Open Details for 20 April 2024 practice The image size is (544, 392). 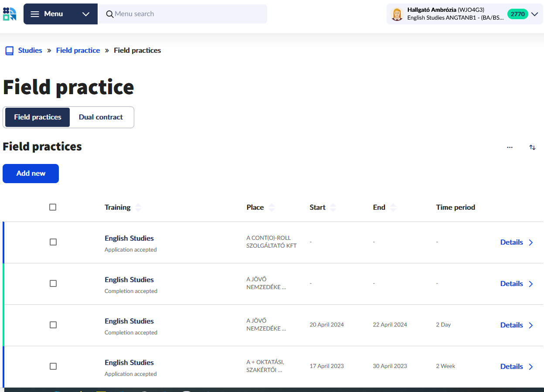tap(517, 325)
